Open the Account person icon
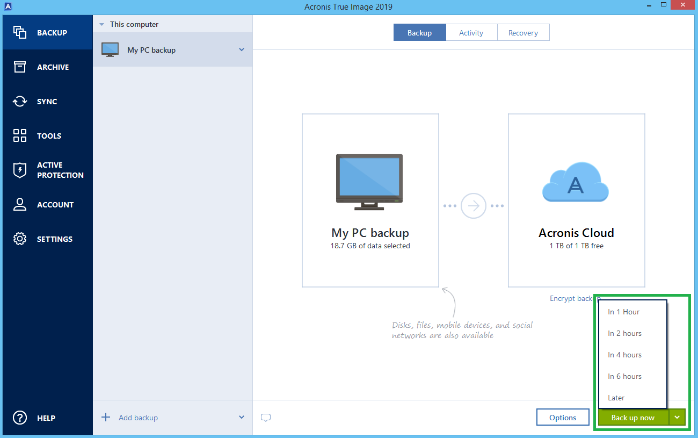698x438 pixels. [20, 204]
